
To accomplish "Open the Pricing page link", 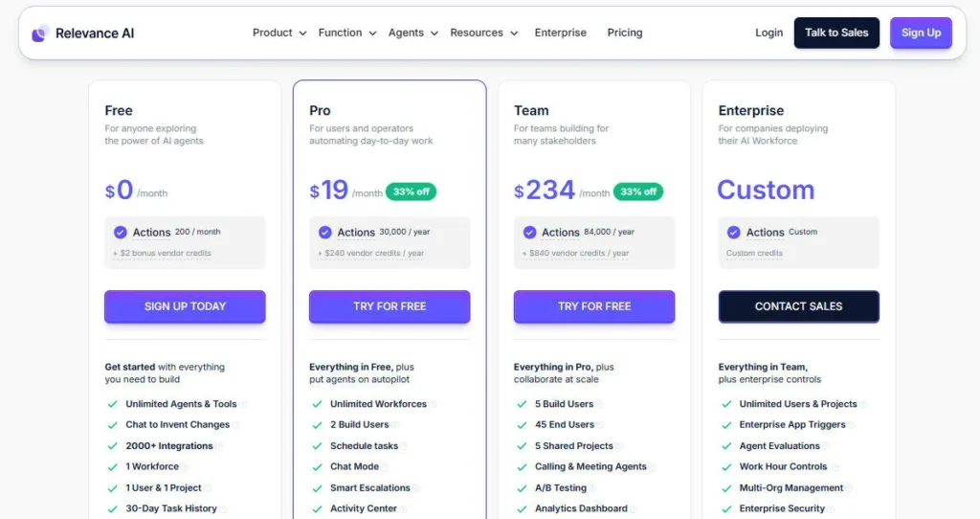I will [x=625, y=33].
